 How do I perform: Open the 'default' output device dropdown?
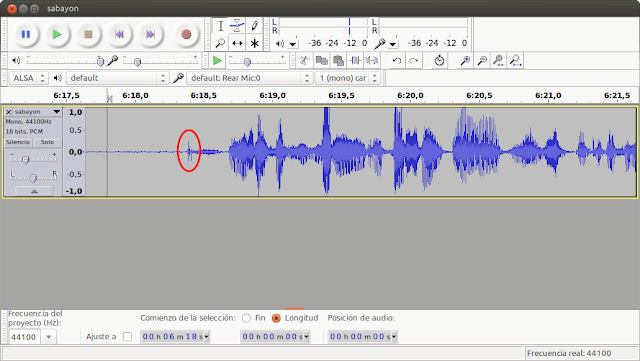pyautogui.click(x=118, y=78)
